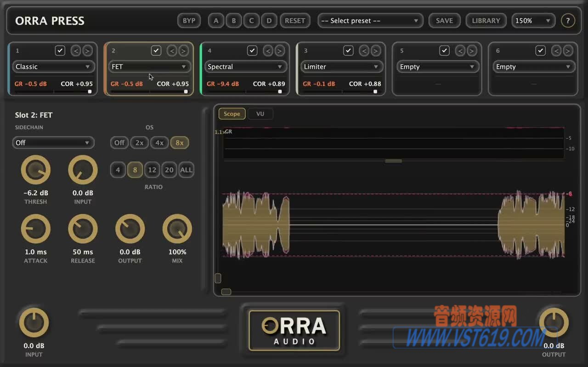The image size is (588, 367).
Task: Set oversampling to 2x
Action: (139, 143)
